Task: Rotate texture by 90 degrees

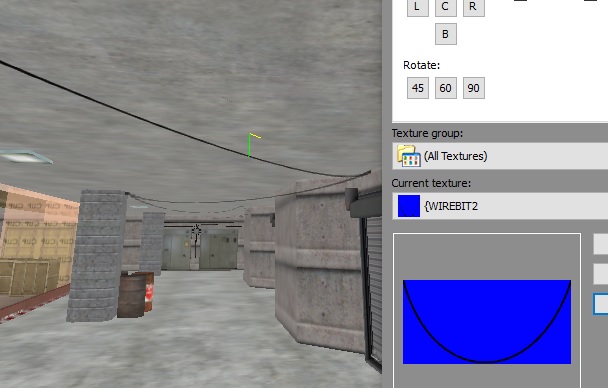Action: pyautogui.click(x=473, y=88)
